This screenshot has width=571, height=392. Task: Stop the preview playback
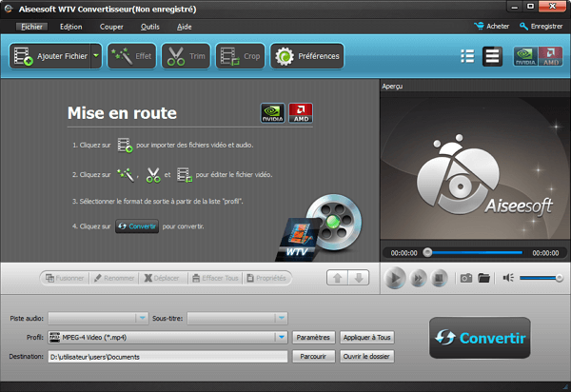click(439, 279)
